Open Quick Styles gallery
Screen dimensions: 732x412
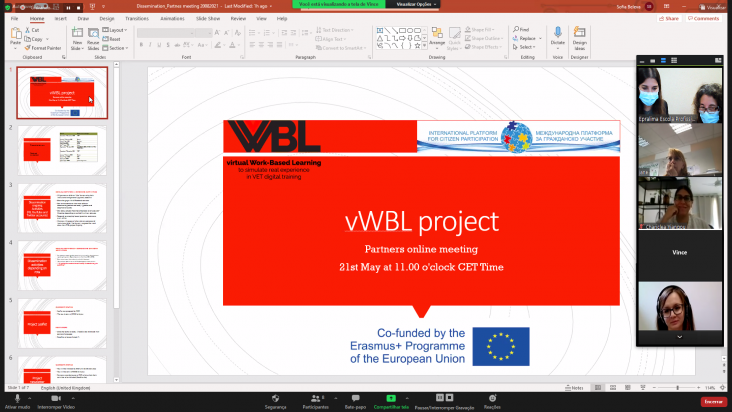pos(454,38)
